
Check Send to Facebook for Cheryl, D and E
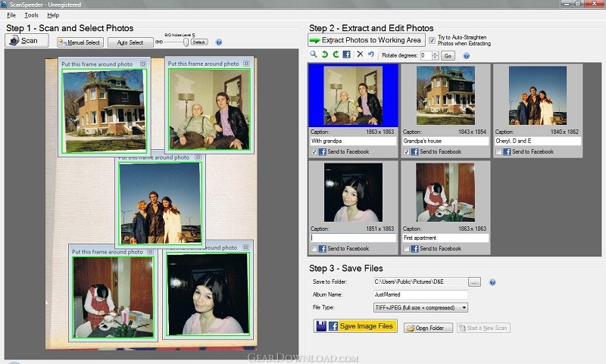pos(498,151)
